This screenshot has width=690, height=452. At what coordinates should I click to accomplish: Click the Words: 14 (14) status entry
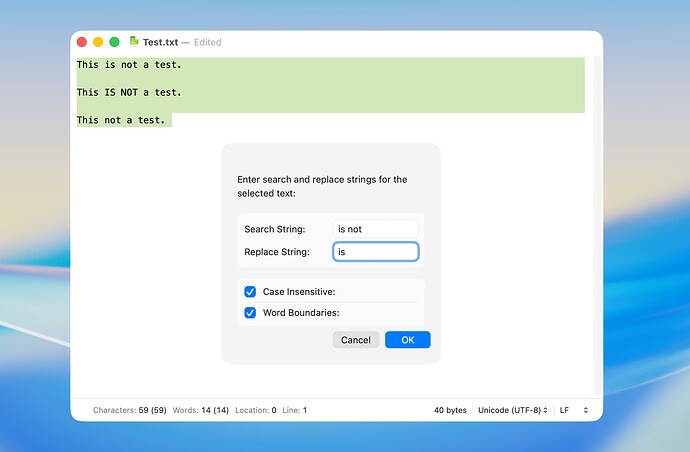pyautogui.click(x=201, y=410)
